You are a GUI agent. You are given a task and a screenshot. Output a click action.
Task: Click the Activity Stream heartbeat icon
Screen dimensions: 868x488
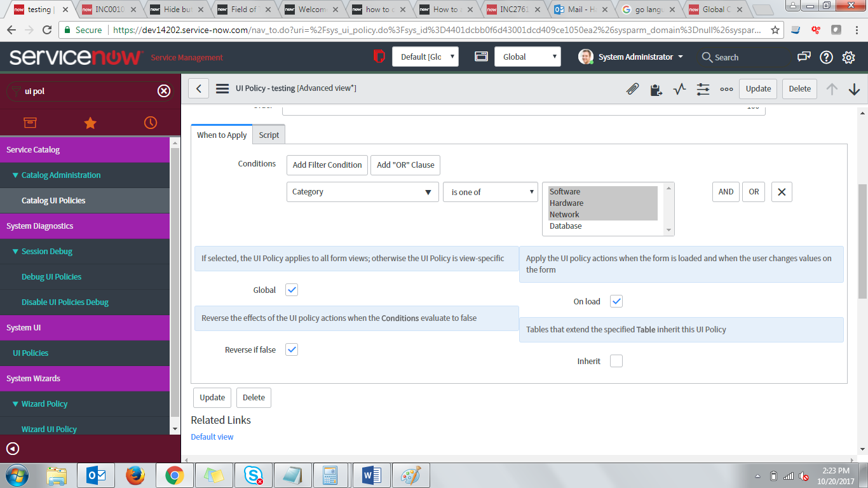679,89
